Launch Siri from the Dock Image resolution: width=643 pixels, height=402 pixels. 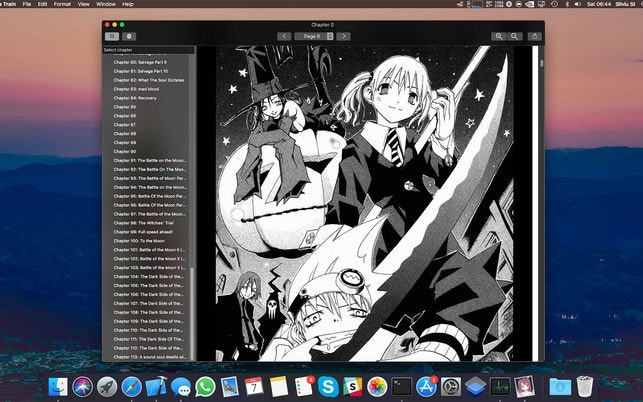click(82, 386)
